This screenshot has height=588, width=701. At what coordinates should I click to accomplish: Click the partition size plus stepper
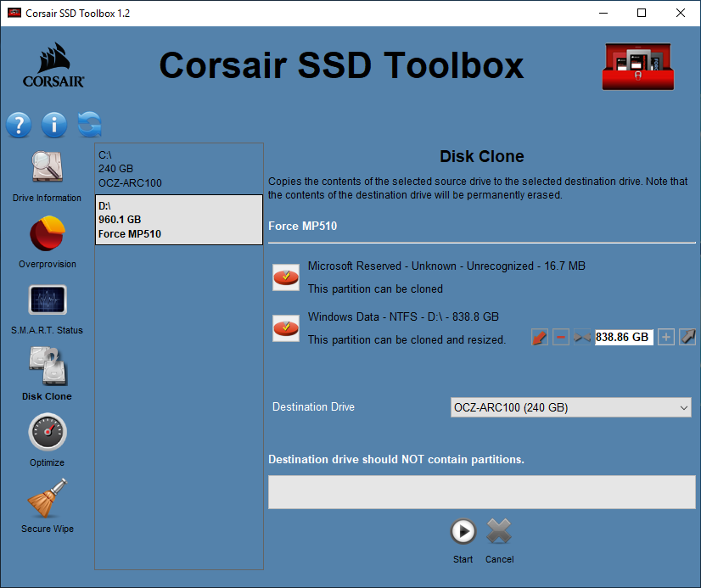(666, 337)
